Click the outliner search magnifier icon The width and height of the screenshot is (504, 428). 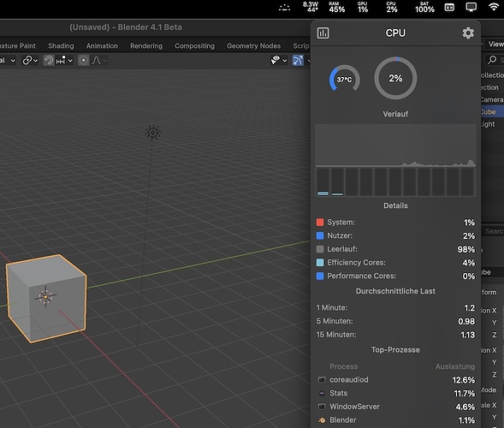492,59
